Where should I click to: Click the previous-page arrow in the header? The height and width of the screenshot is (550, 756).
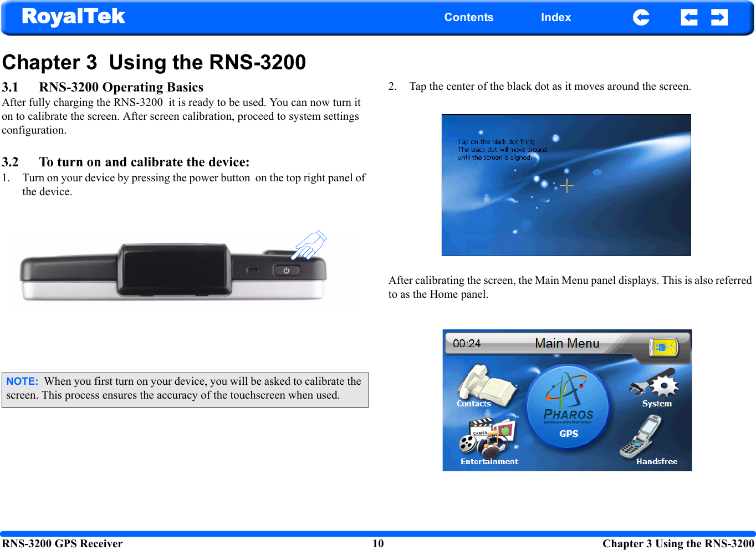click(689, 17)
